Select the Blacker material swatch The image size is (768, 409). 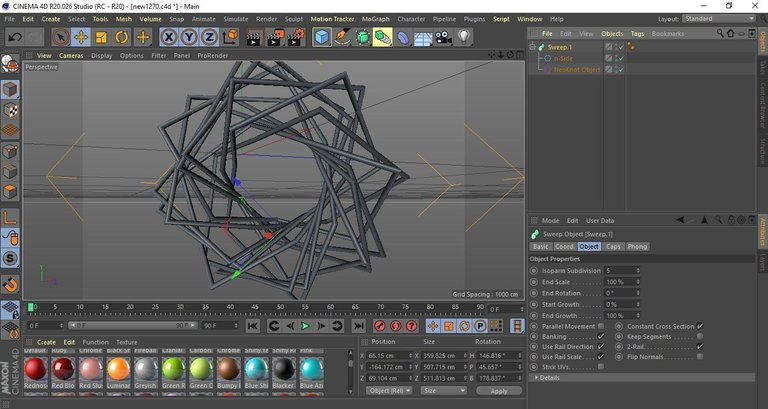click(x=284, y=369)
